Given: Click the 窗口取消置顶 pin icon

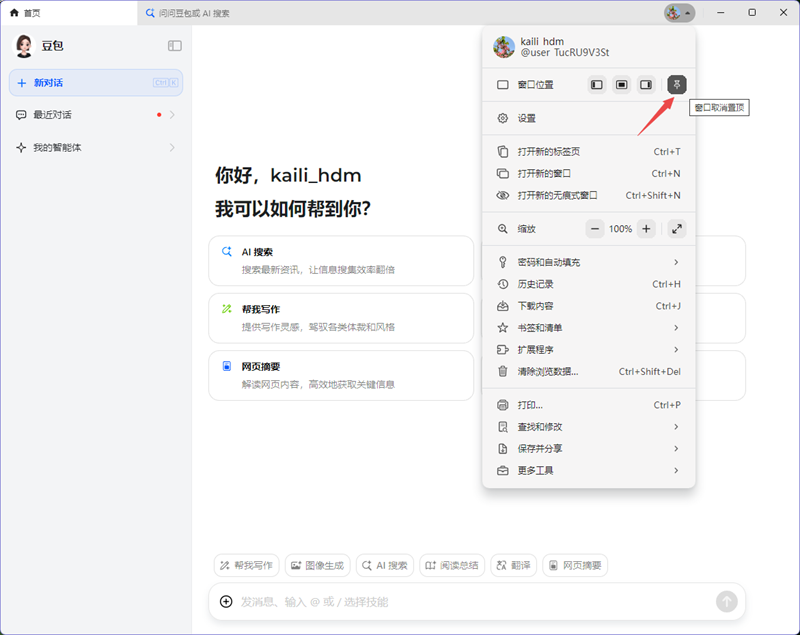Looking at the screenshot, I should click(x=676, y=85).
